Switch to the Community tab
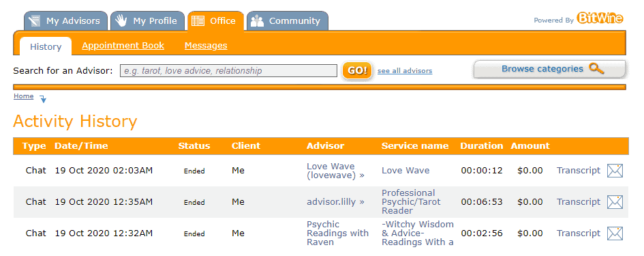The width and height of the screenshot is (644, 256). coord(287,20)
